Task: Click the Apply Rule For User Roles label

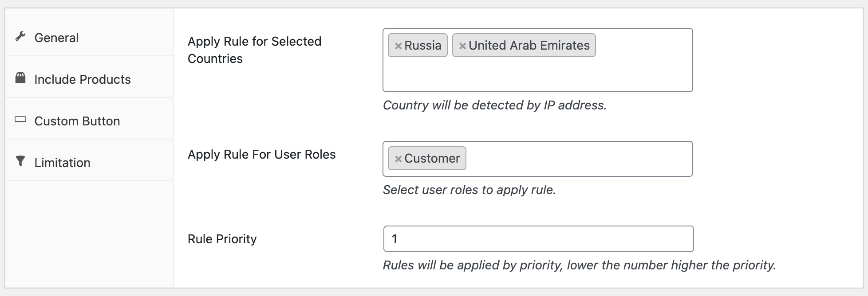Action: (x=261, y=154)
